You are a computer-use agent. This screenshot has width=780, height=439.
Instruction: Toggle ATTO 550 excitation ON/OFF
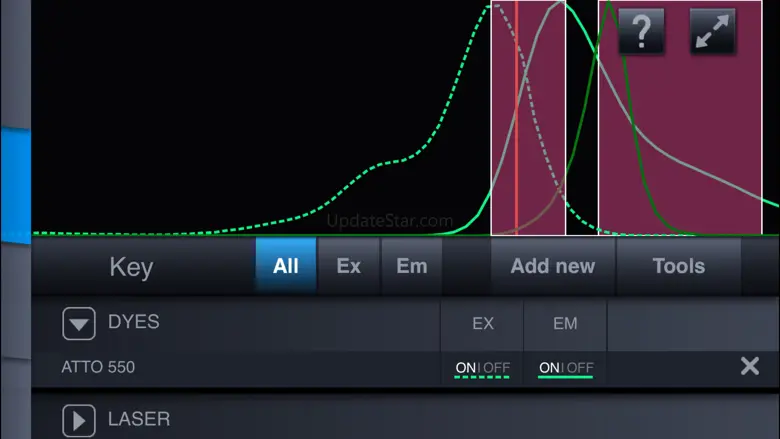point(482,368)
